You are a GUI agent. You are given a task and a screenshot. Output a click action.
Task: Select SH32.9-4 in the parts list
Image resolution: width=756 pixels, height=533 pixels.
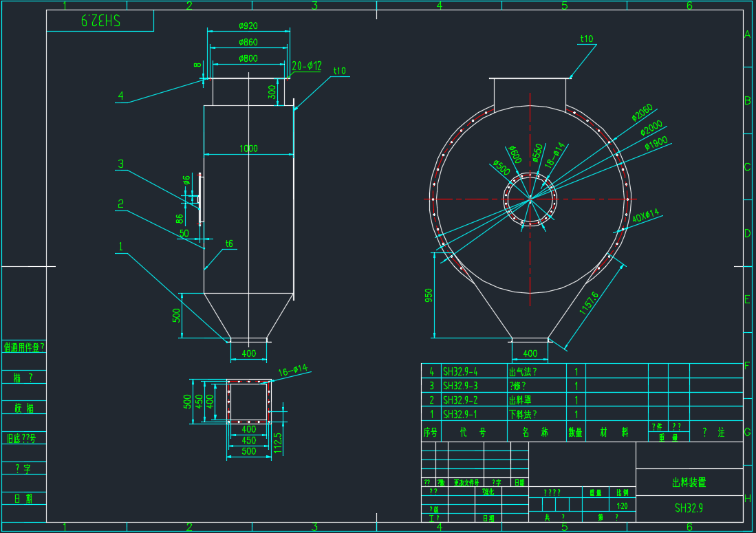460,371
